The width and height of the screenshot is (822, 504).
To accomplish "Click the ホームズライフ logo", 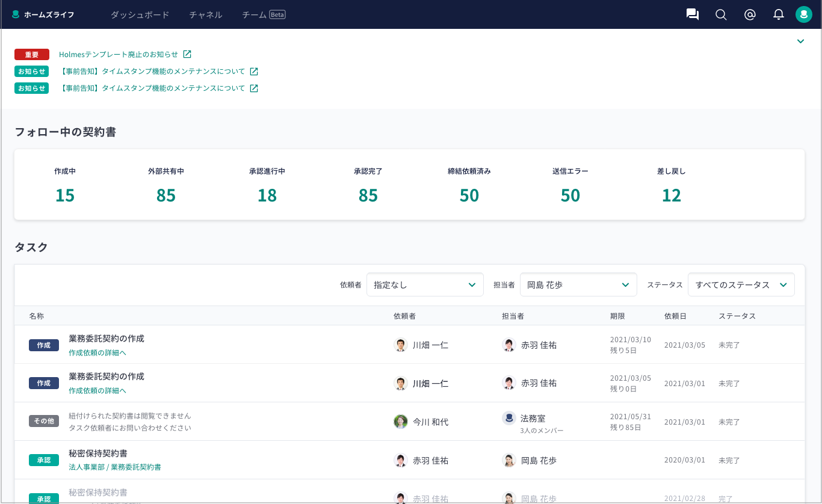I will [x=43, y=14].
